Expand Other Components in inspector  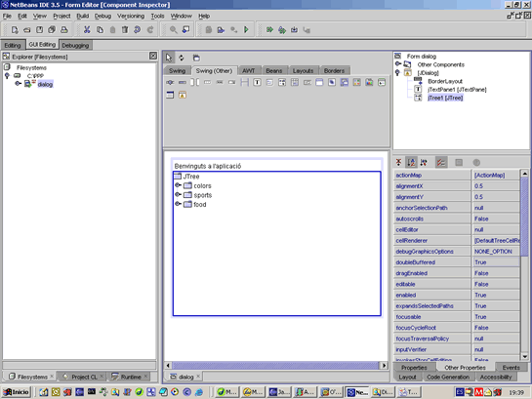[x=398, y=63]
